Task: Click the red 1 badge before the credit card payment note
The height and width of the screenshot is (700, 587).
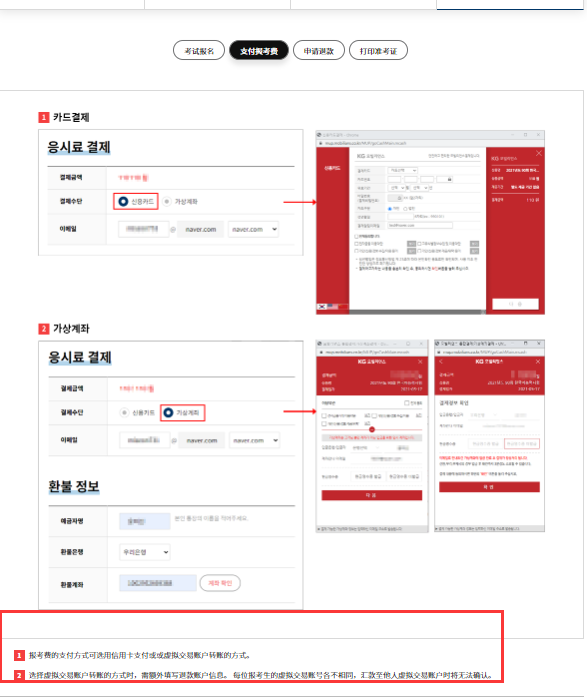Action: (x=19, y=655)
